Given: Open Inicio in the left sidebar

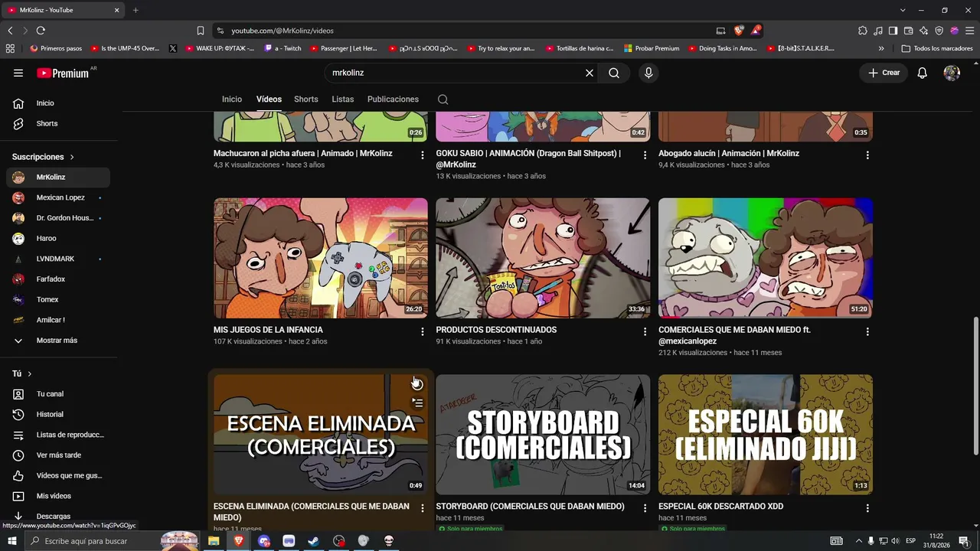Looking at the screenshot, I should [58, 103].
